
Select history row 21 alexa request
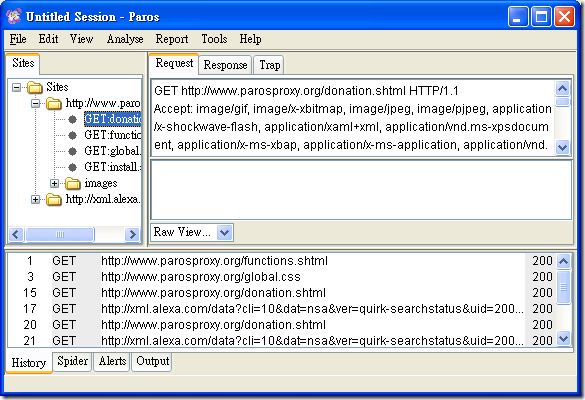pyautogui.click(x=281, y=340)
